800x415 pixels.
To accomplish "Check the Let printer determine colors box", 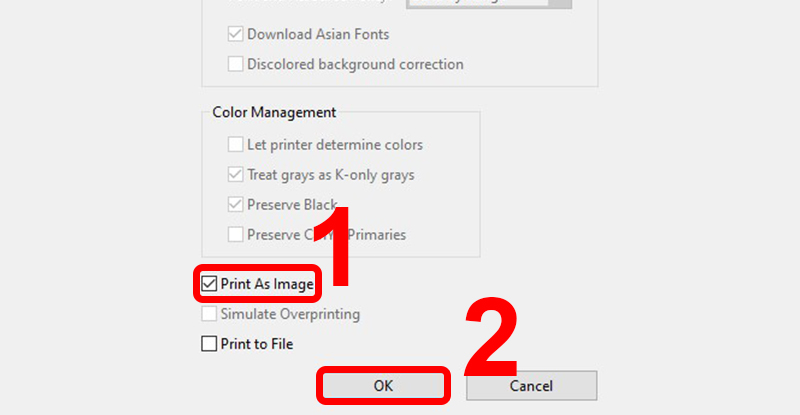I will (235, 145).
